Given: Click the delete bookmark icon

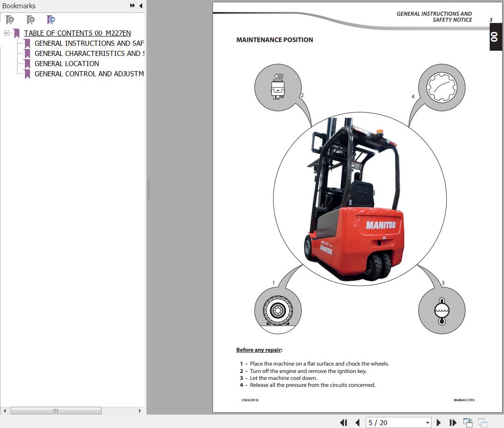Looking at the screenshot, I should pyautogui.click(x=10, y=20).
